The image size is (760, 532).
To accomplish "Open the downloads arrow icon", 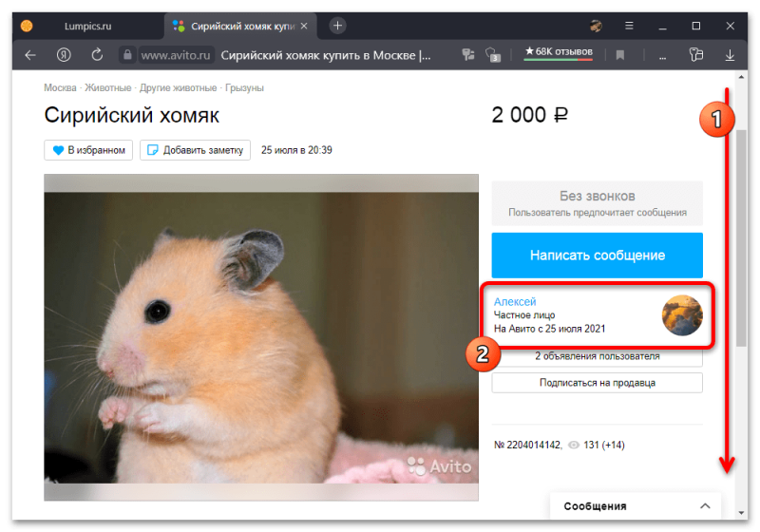I will (x=730, y=55).
